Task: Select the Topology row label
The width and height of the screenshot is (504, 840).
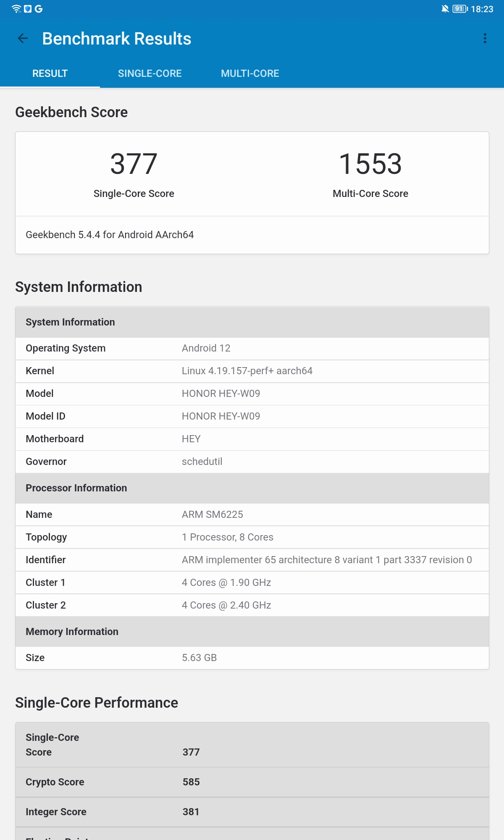Action: click(x=46, y=537)
